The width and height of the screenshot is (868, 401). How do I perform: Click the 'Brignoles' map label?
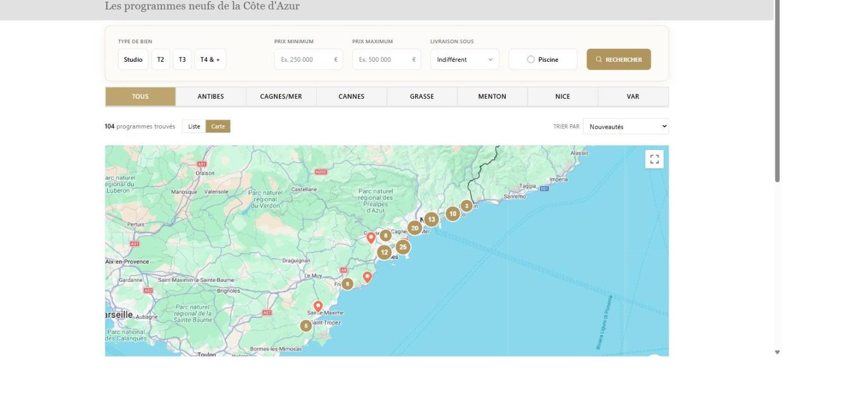click(x=229, y=291)
